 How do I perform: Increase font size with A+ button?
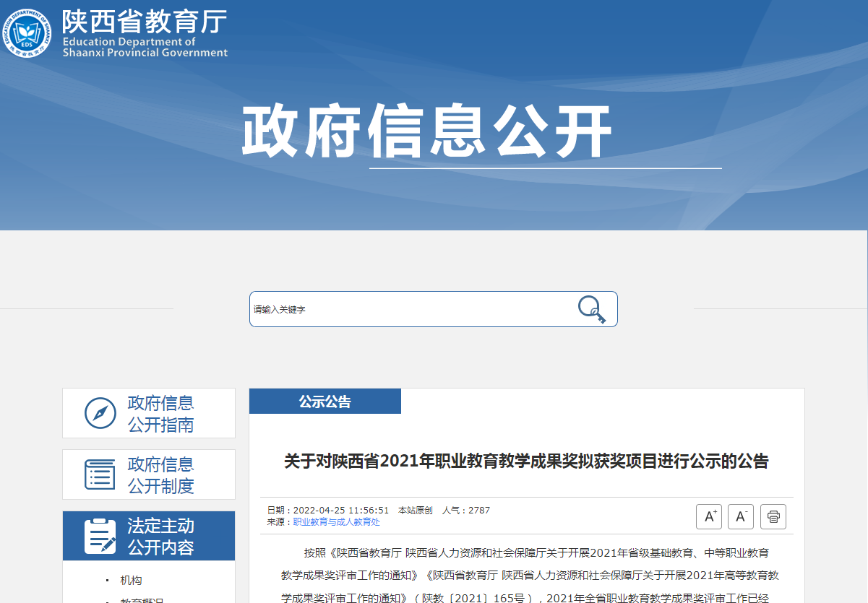tap(709, 516)
